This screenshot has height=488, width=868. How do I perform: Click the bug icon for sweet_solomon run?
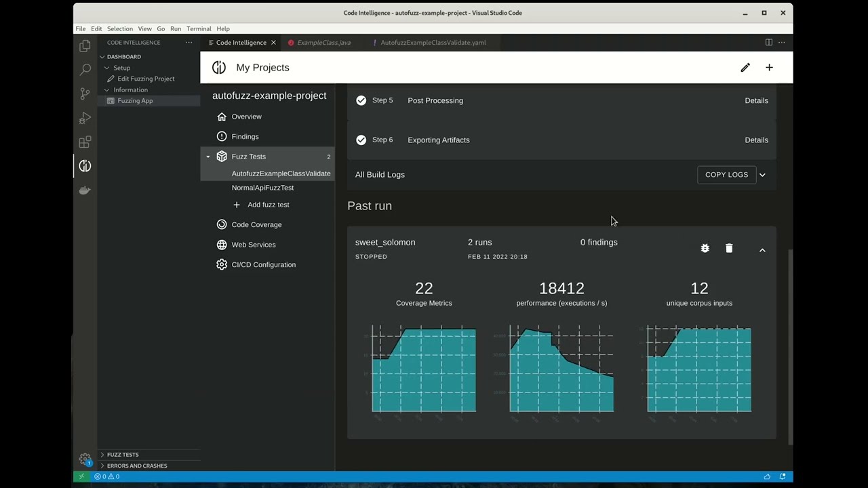tap(705, 248)
